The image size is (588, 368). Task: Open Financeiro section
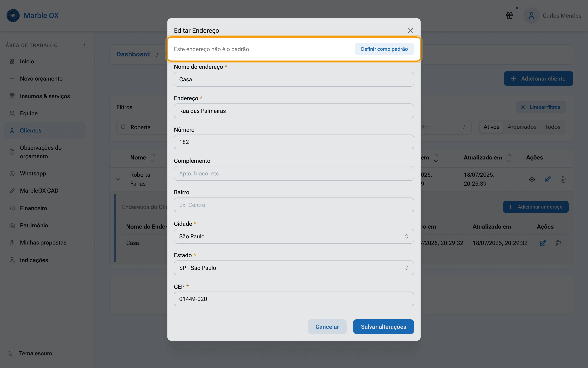(x=45, y=208)
